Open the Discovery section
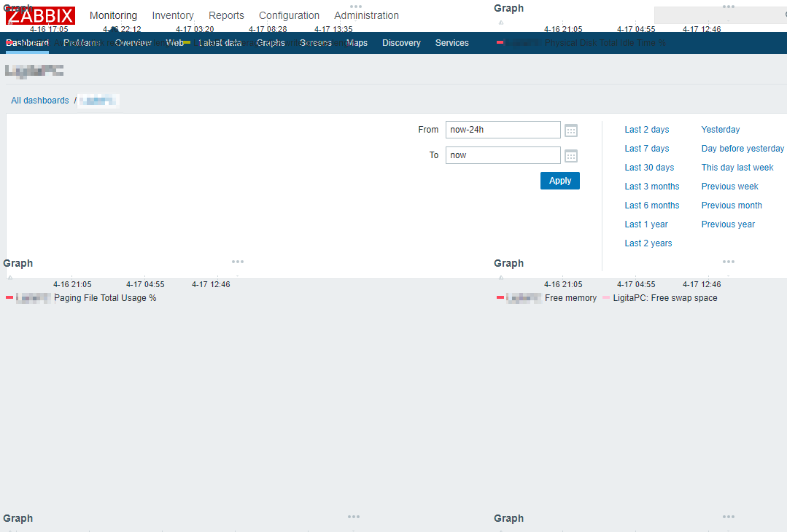The width and height of the screenshot is (787, 532). [402, 43]
